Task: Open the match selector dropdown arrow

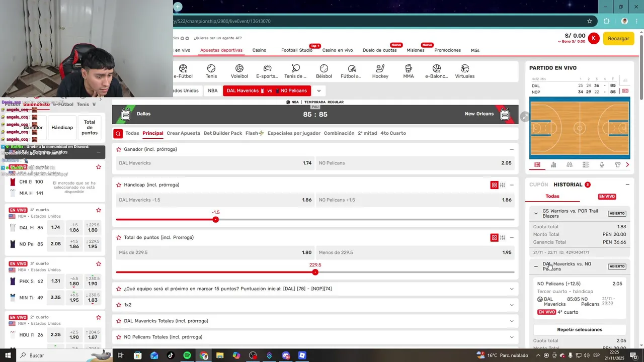Action: point(318,91)
